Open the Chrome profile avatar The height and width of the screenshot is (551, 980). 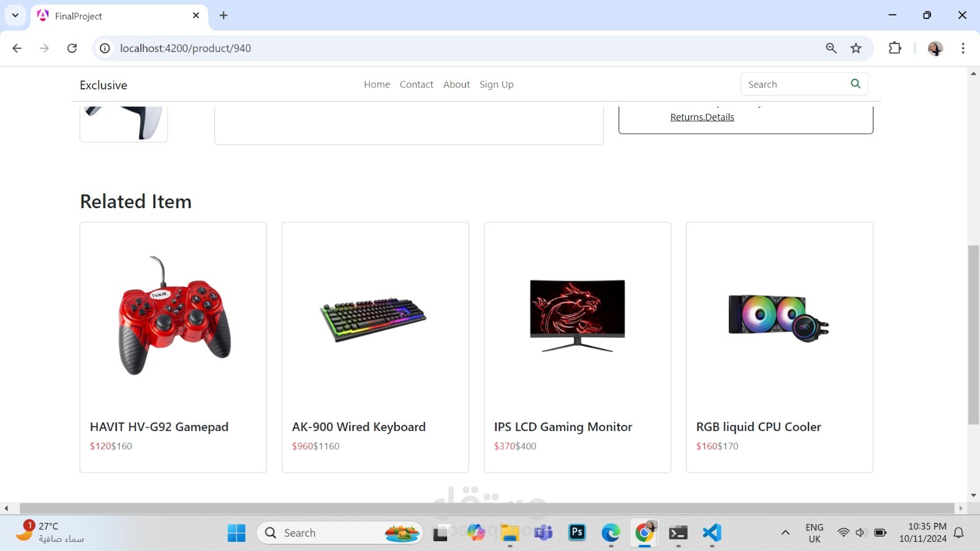[x=935, y=48]
